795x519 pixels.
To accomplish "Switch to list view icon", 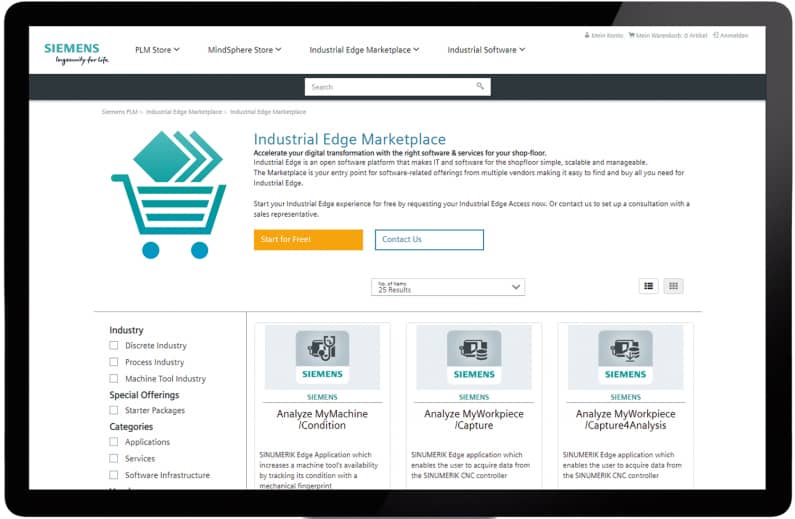I will coord(648,286).
